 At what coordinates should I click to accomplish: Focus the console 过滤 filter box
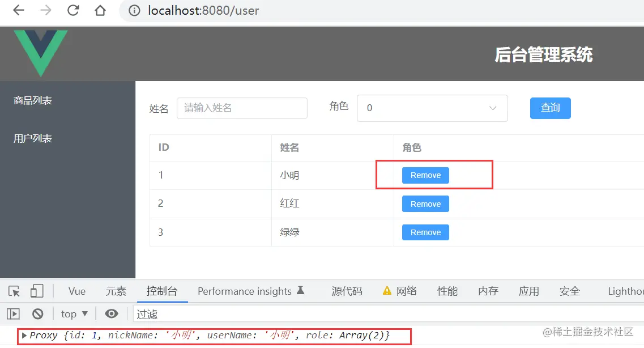click(388, 315)
